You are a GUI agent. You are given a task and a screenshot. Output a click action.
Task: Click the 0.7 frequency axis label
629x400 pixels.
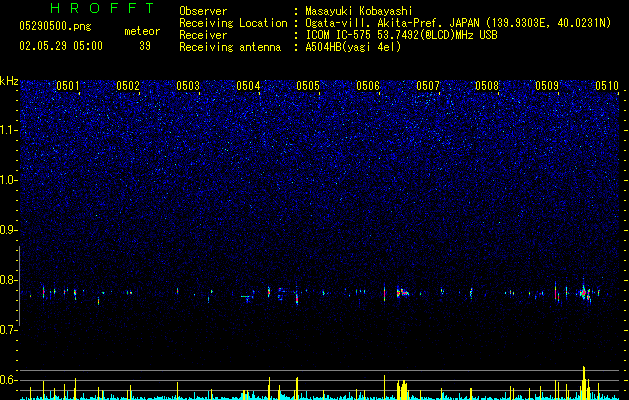(8, 330)
